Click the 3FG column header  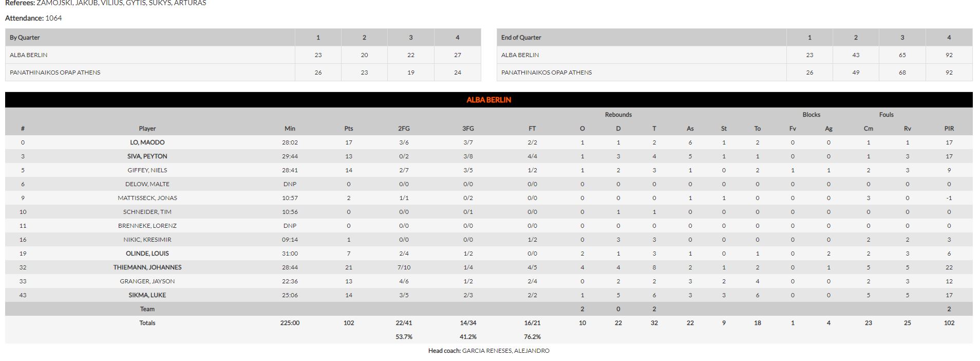(x=468, y=129)
